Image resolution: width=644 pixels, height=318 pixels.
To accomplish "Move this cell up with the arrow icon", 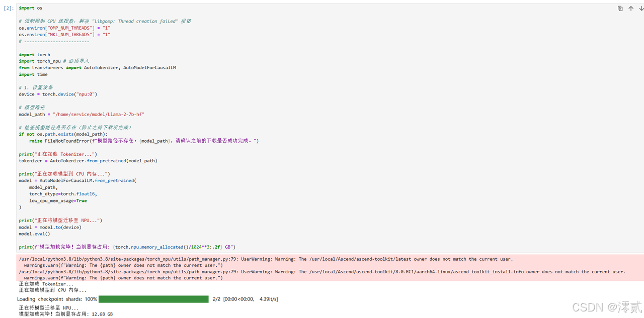I will (630, 9).
